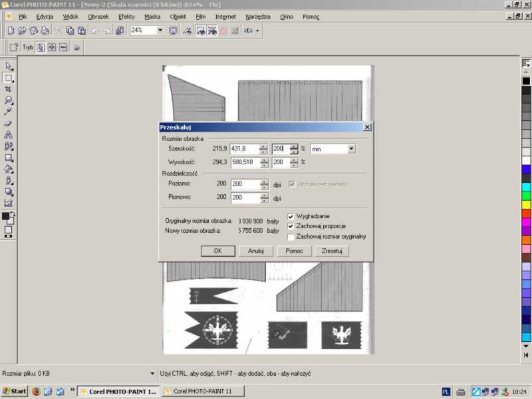
Task: Close the Przeskaluj dialog with the X button
Action: [x=367, y=127]
